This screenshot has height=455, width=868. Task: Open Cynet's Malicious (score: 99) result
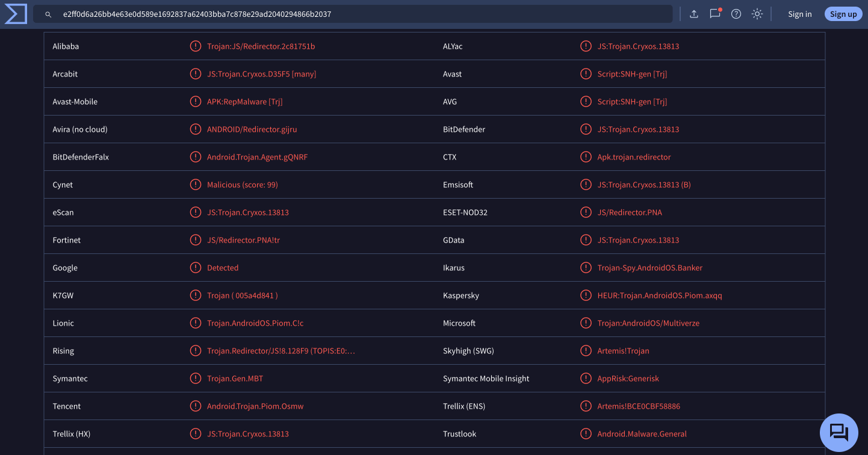click(241, 184)
